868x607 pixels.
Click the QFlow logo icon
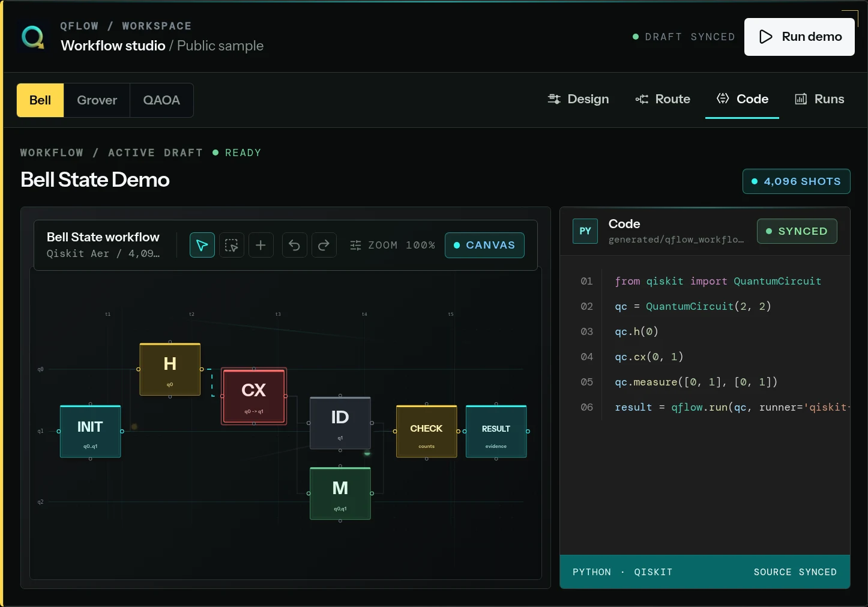(33, 37)
